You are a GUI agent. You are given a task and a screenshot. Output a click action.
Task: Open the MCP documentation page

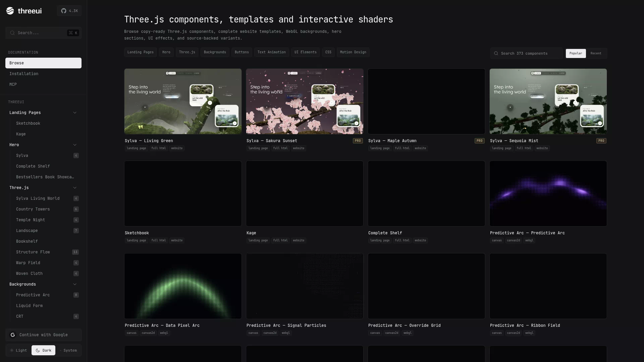(43, 84)
